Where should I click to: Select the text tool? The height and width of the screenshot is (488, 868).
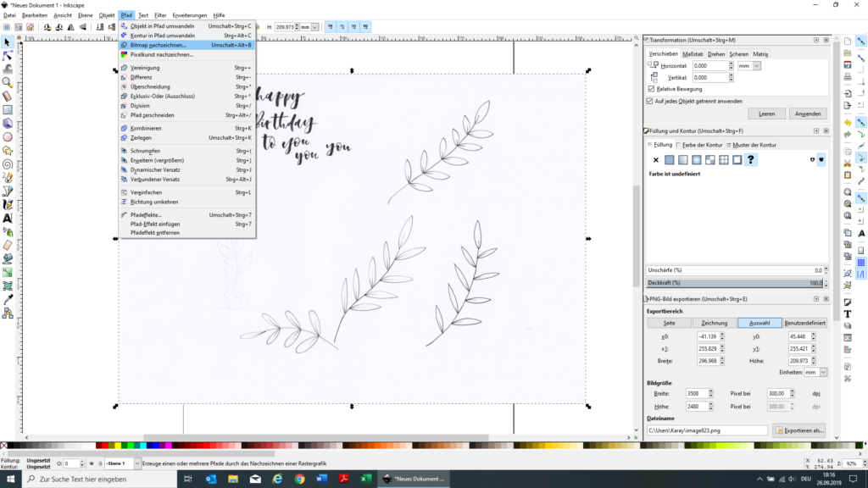(x=8, y=218)
